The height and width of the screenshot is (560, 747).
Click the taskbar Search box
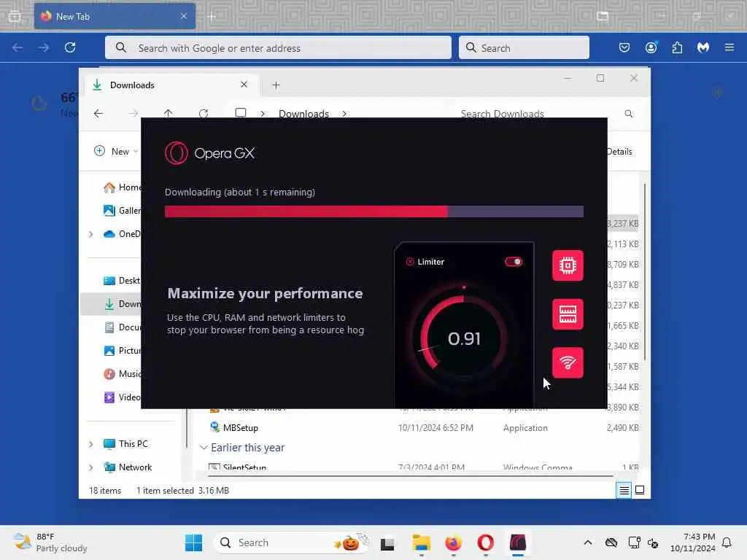click(x=293, y=542)
